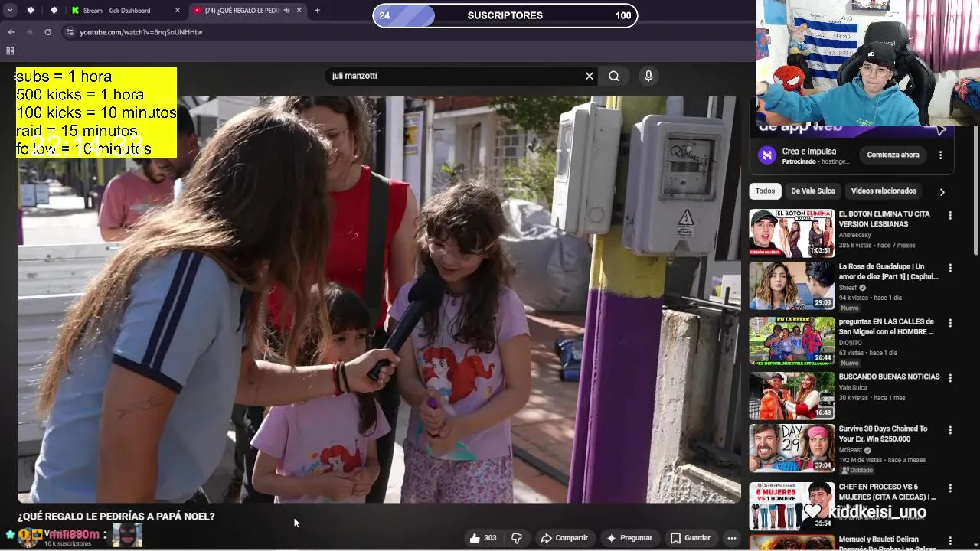Image resolution: width=980 pixels, height=551 pixels.
Task: Open the Hostinger ad logo icon
Action: [x=767, y=155]
